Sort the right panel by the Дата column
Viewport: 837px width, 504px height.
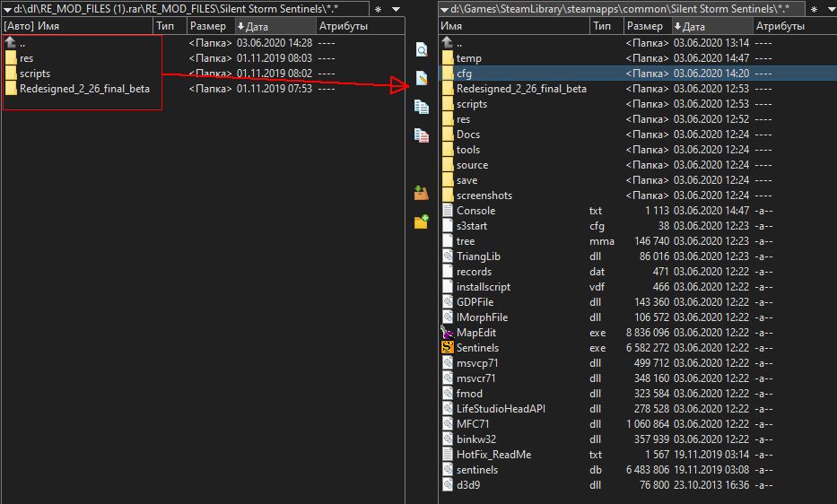[x=712, y=26]
